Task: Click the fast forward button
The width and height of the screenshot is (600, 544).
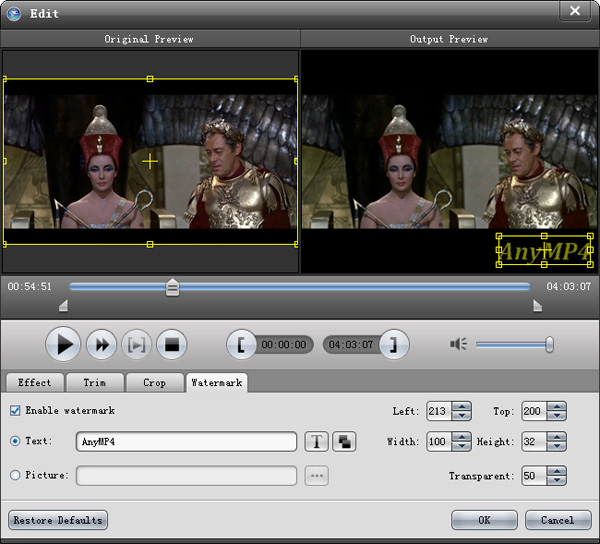Action: (101, 344)
